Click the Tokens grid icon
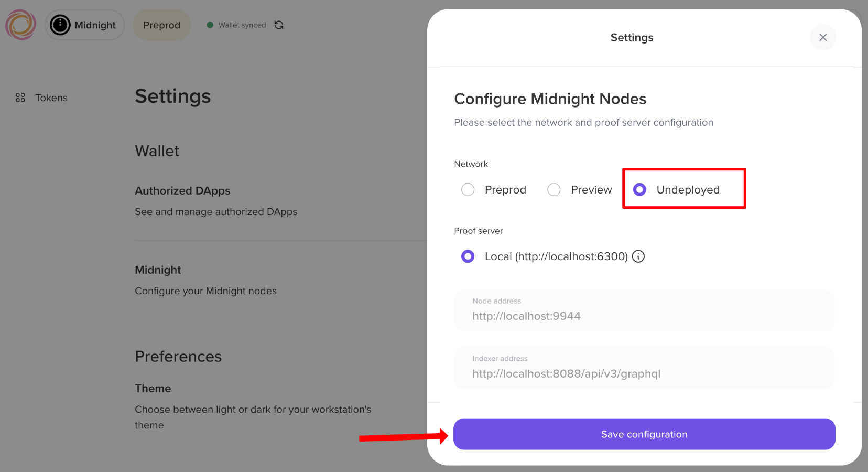This screenshot has height=472, width=868. [20, 98]
